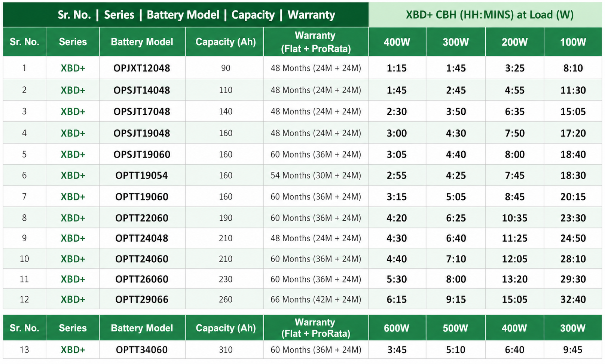Select battery model OPTT29066
The width and height of the screenshot is (605, 364).
coord(142,299)
